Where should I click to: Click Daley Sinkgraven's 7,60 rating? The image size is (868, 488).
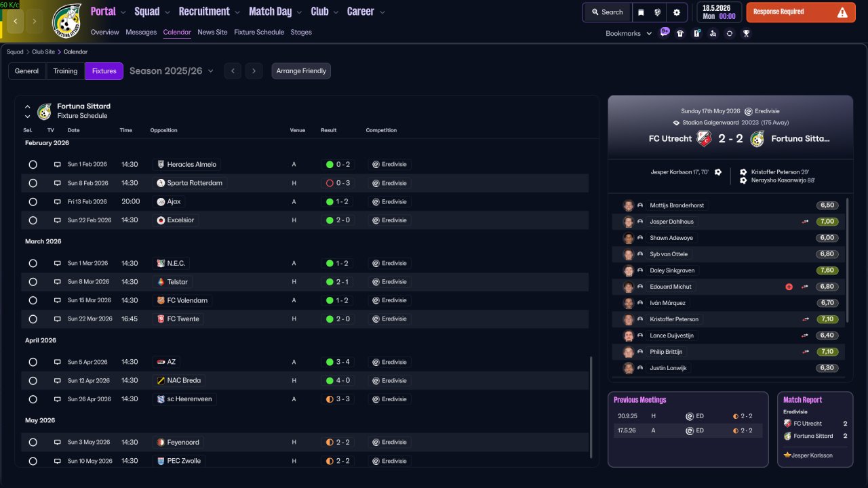point(827,270)
